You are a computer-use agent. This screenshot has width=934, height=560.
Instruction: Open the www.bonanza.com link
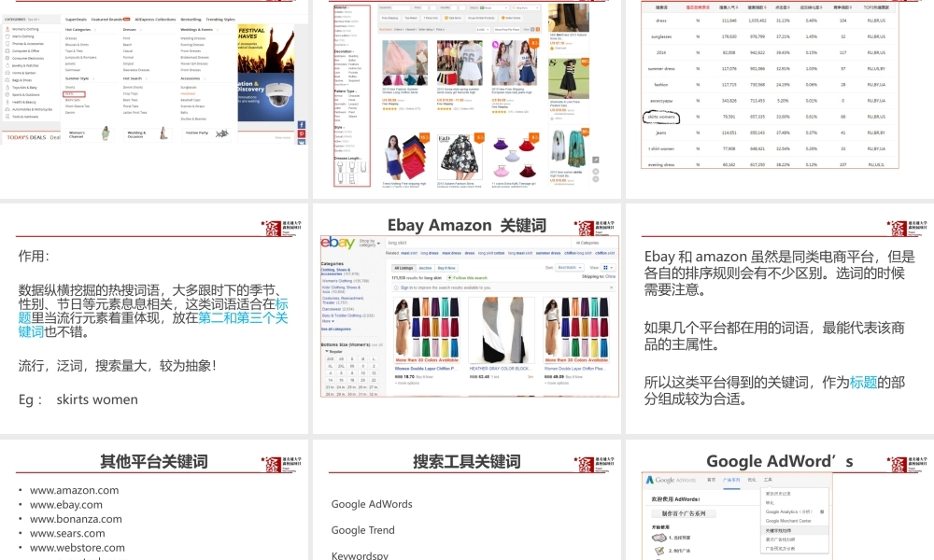(x=77, y=518)
